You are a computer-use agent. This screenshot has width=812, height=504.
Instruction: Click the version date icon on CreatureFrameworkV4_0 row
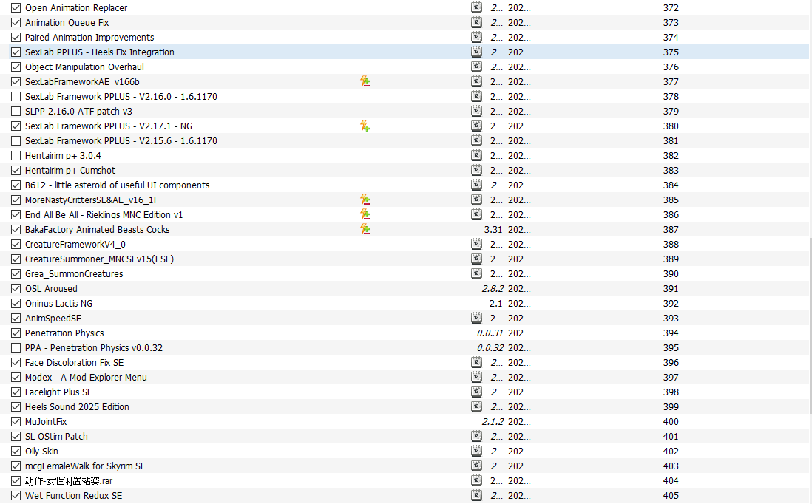[476, 244]
